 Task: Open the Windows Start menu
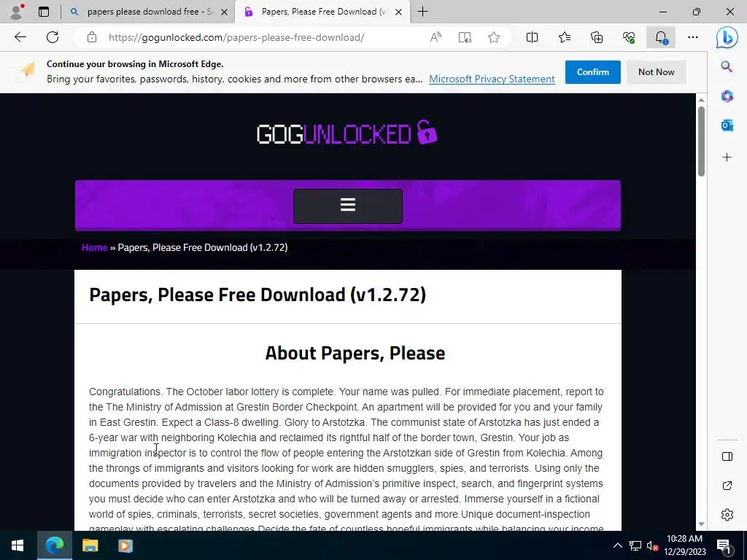pos(18,545)
